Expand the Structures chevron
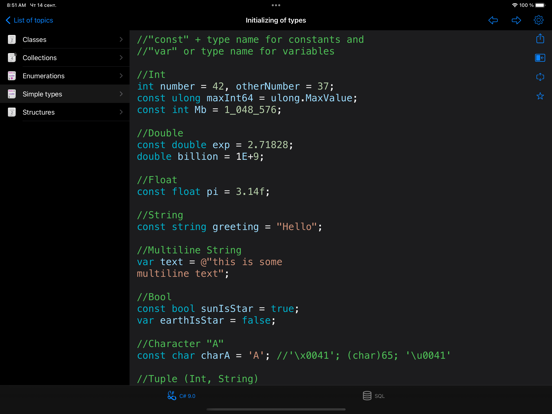Image resolution: width=552 pixels, height=414 pixels. (121, 112)
